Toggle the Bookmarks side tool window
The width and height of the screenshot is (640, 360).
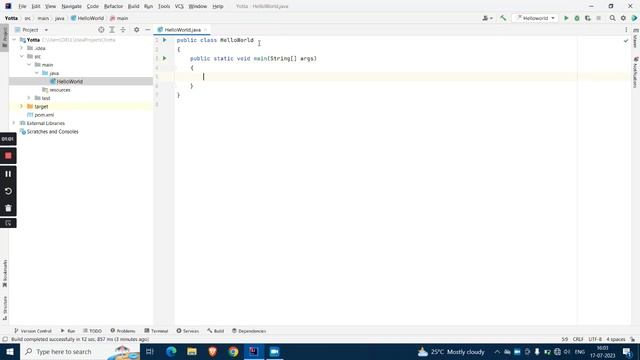coord(4,273)
